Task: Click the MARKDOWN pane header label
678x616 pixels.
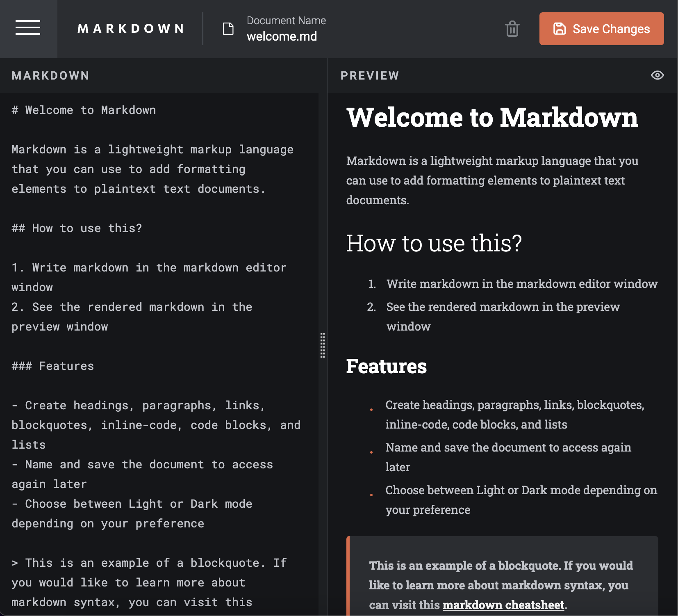Action: pyautogui.click(x=50, y=75)
